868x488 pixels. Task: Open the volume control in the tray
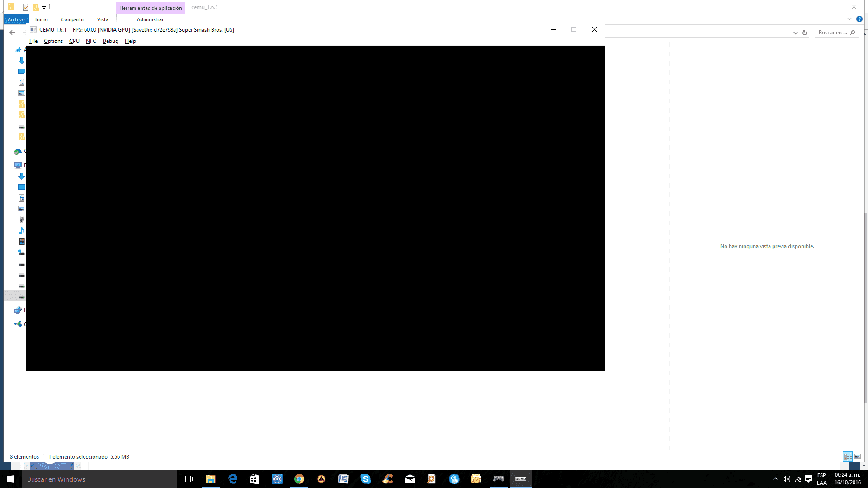787,479
